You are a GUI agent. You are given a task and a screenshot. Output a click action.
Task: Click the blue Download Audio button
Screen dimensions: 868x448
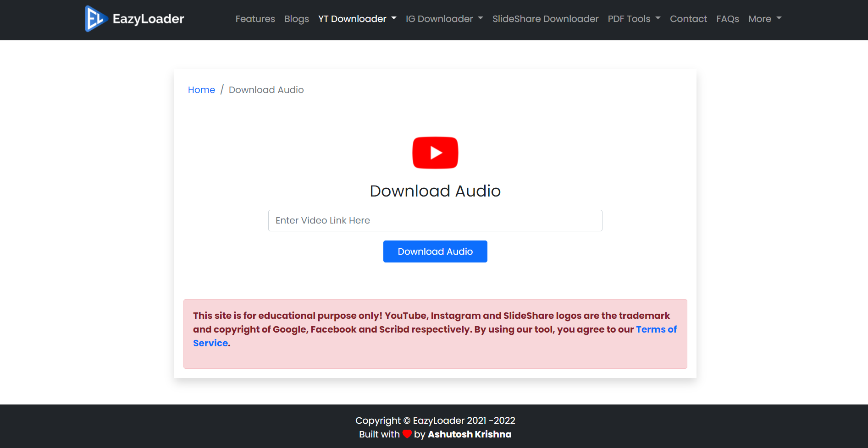[x=435, y=251]
